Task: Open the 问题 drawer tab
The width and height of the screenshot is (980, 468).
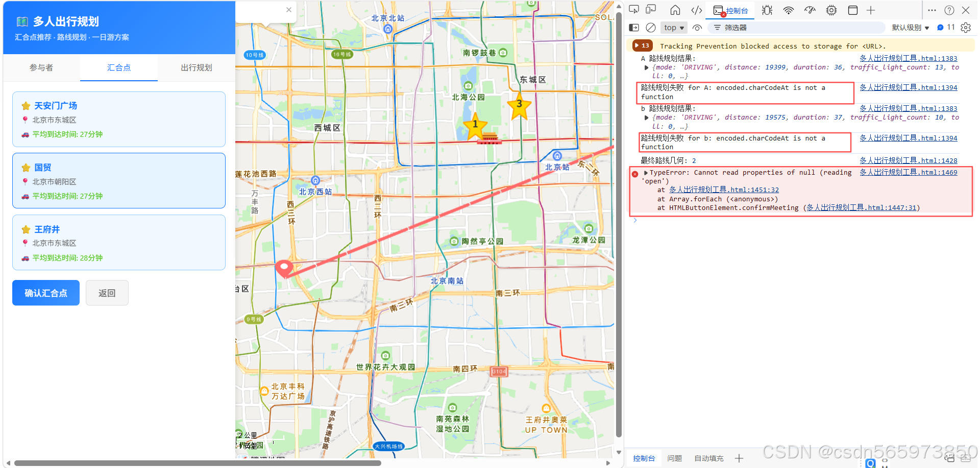Action: point(674,458)
